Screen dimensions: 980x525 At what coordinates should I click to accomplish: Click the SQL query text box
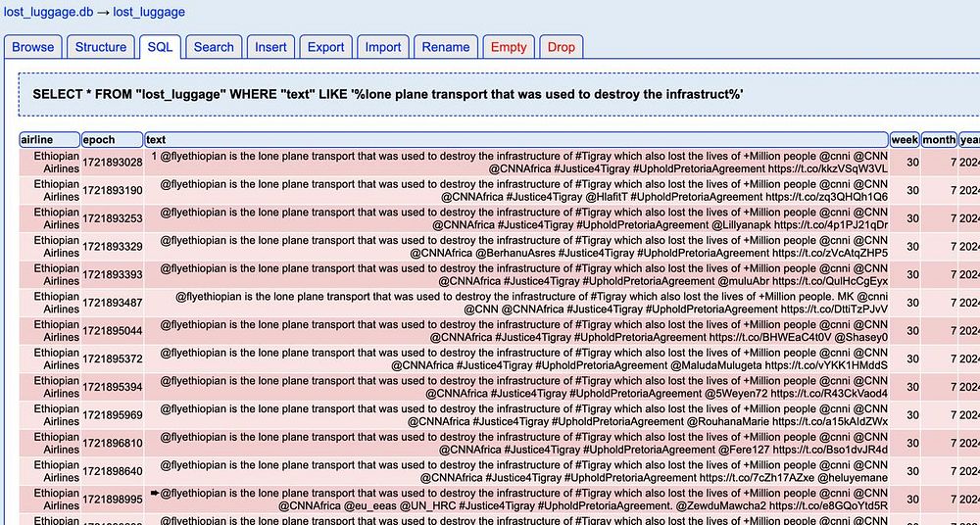pyautogui.click(x=499, y=94)
